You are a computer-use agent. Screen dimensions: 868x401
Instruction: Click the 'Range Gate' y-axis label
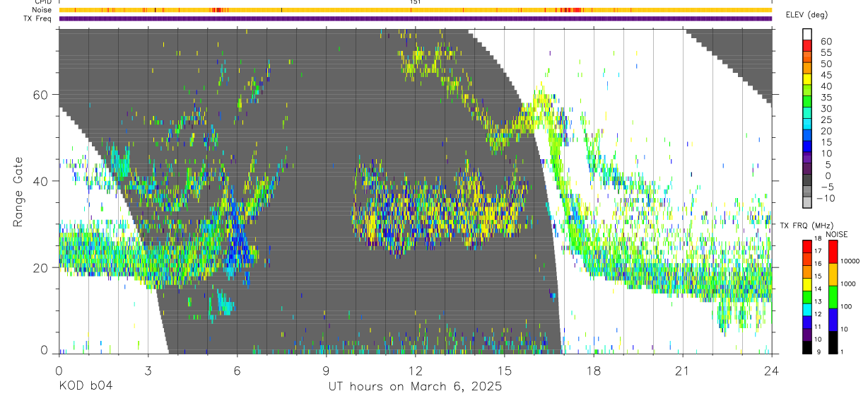pos(18,192)
